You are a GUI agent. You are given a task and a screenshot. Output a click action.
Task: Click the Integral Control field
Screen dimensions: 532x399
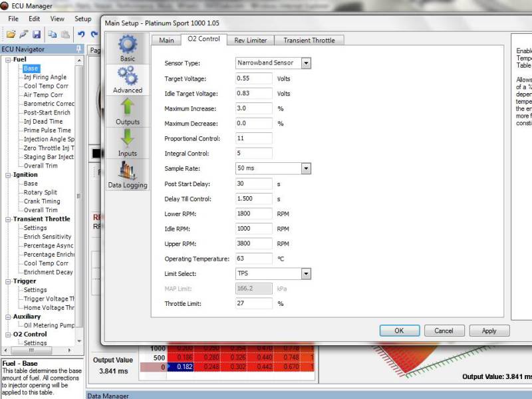click(254, 153)
